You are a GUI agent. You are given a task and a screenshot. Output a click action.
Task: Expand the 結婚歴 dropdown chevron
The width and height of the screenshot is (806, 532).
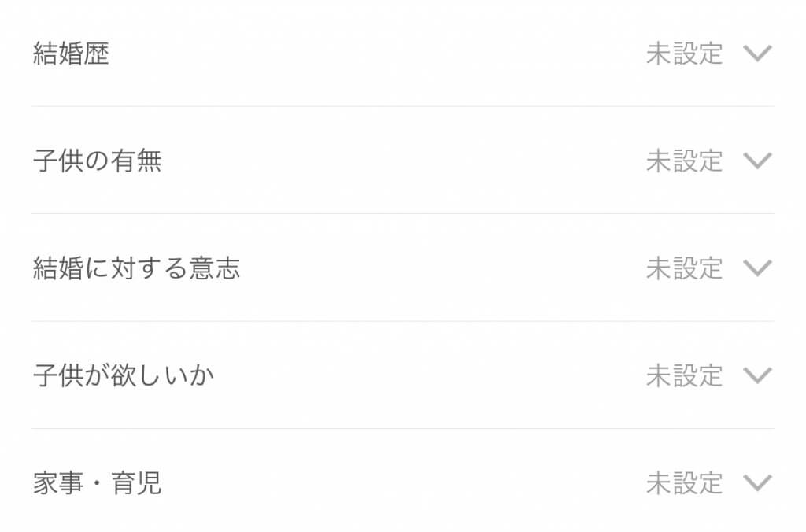point(757,54)
